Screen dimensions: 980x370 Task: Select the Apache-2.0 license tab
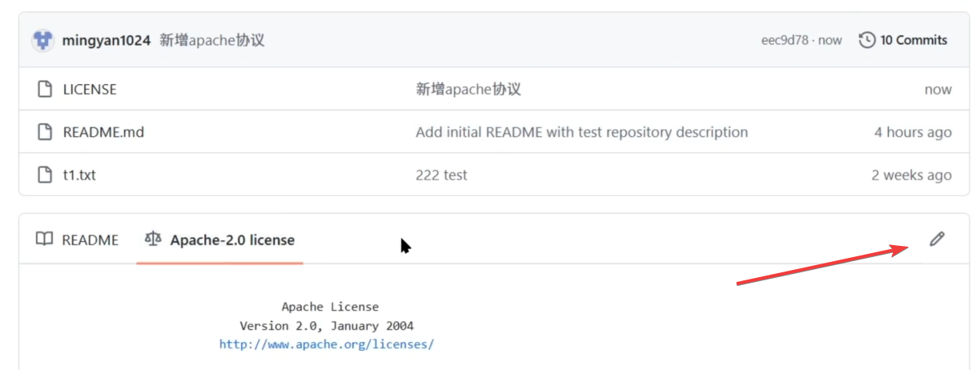click(219, 239)
